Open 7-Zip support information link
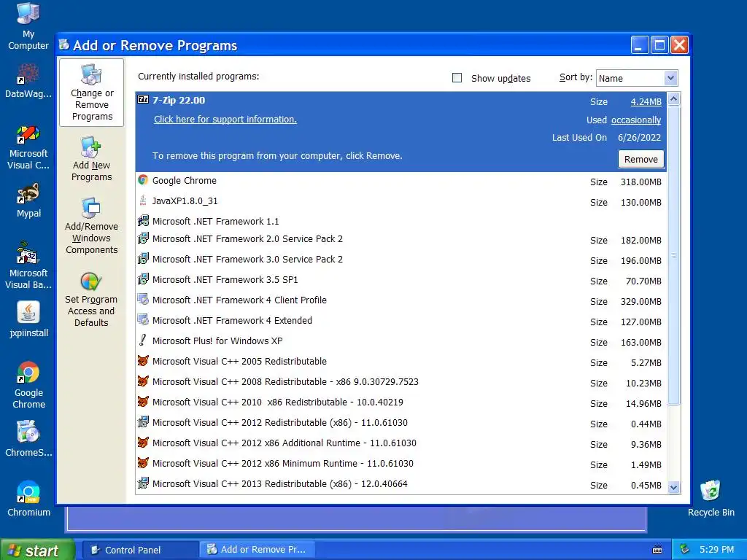747x560 pixels. [x=225, y=119]
